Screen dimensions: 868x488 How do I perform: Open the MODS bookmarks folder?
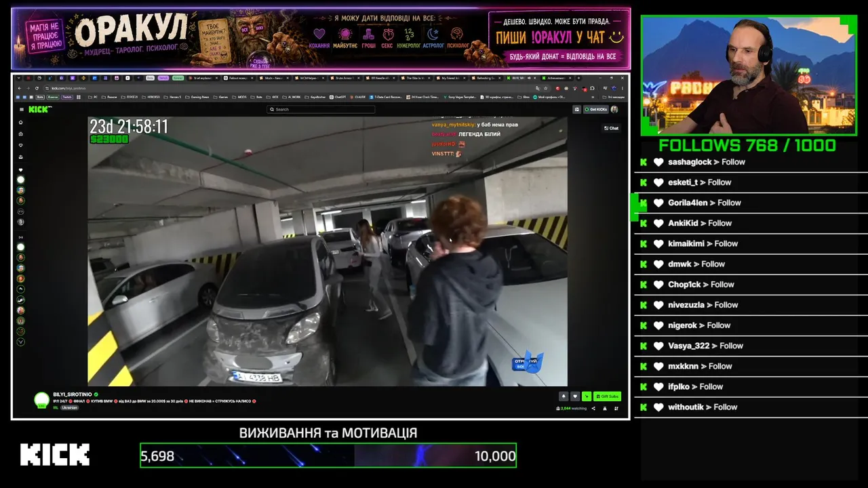[x=239, y=97]
